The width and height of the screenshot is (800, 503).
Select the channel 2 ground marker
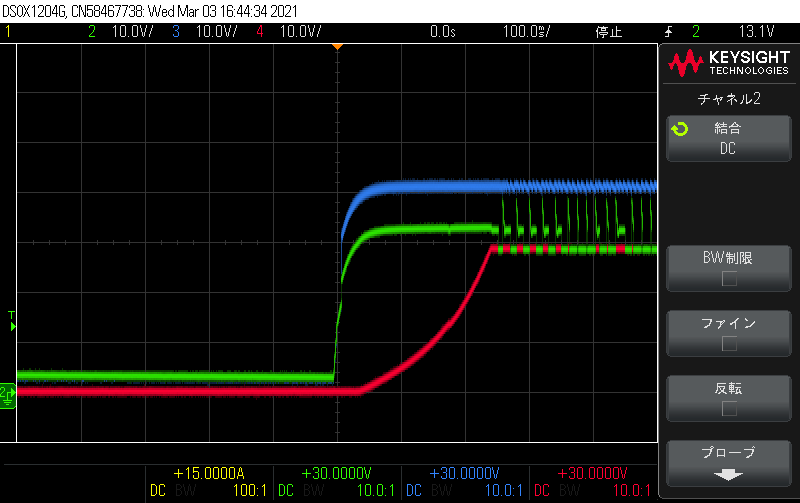8,396
